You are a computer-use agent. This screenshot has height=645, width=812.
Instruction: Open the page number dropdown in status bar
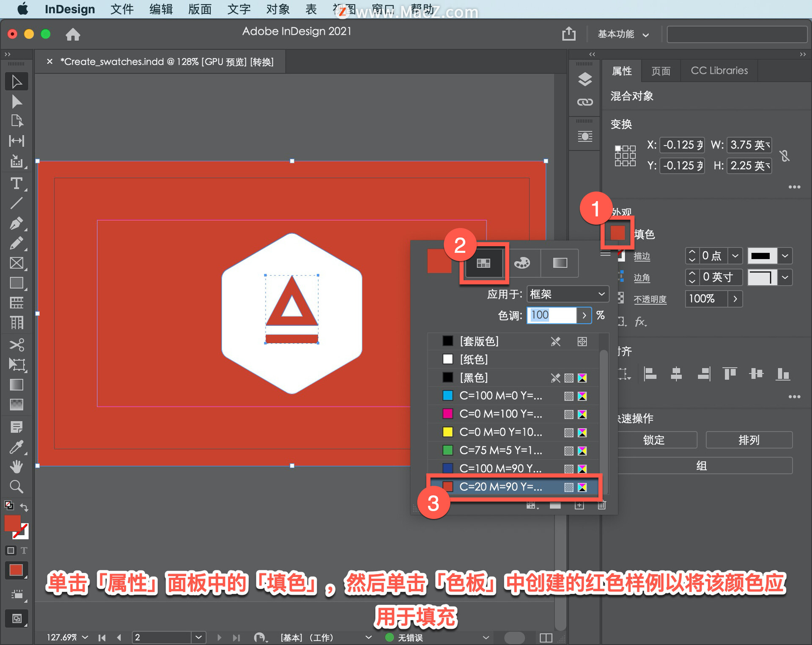[x=198, y=637]
